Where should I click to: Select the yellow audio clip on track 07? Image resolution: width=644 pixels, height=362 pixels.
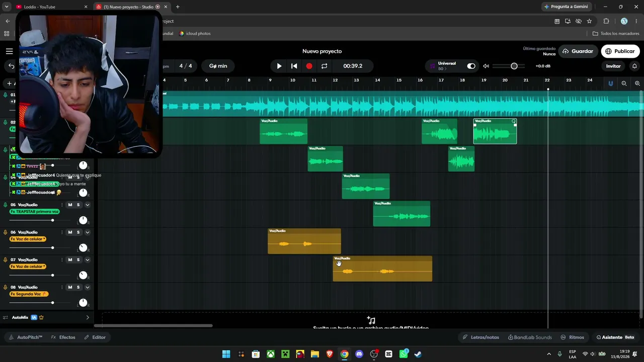point(382,269)
